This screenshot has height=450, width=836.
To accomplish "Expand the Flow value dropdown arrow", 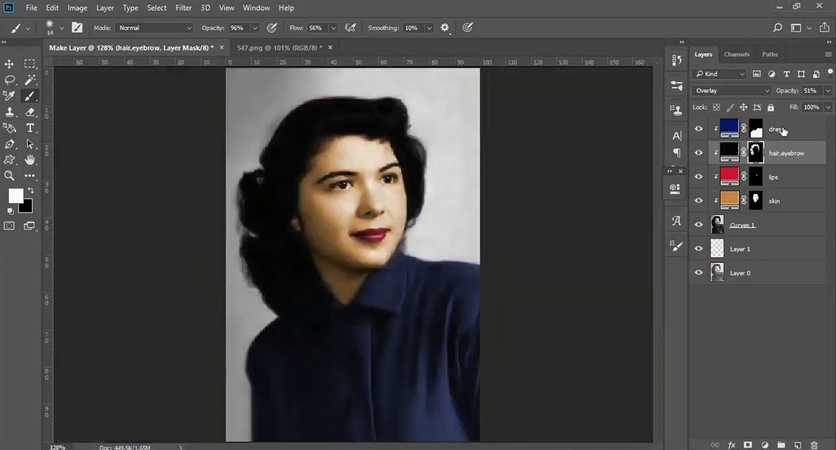I will click(x=334, y=28).
